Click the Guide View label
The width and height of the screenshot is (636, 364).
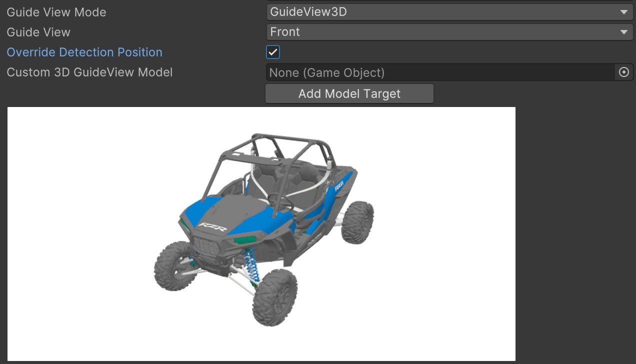[38, 32]
